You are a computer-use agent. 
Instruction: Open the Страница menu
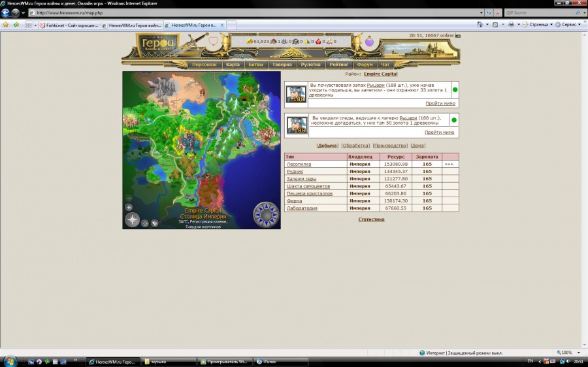[x=538, y=24]
